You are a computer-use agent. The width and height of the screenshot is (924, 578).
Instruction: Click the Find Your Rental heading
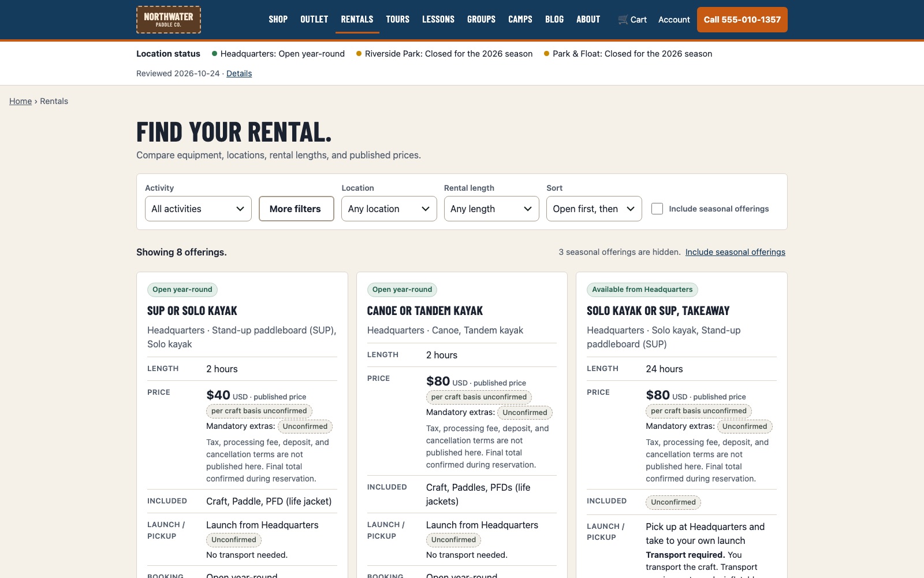[x=234, y=132]
